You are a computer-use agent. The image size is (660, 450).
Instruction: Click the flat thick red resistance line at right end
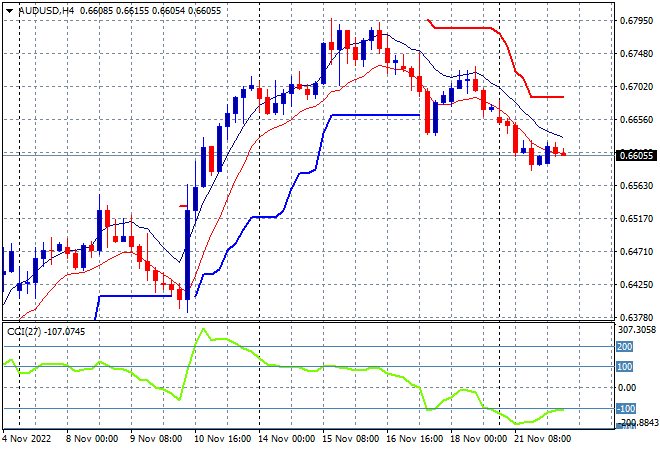(547, 97)
